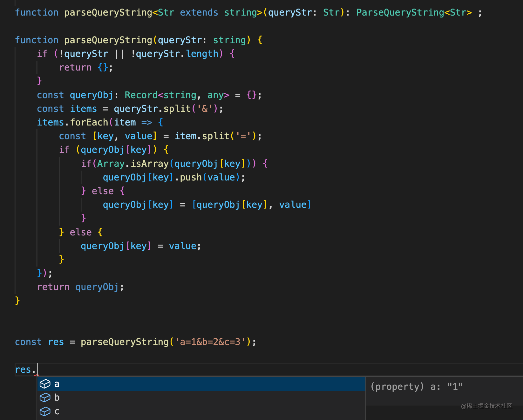
Task: Click the Record type annotation
Action: [141, 95]
